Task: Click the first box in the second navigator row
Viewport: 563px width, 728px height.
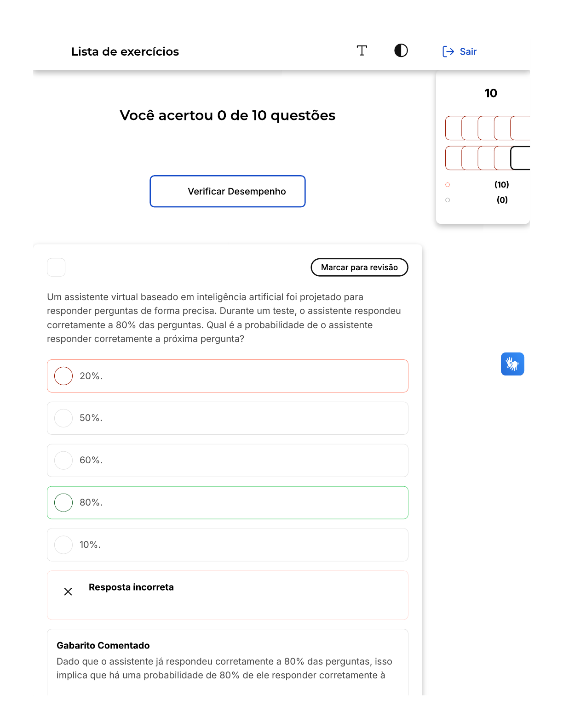Action: 453,158
